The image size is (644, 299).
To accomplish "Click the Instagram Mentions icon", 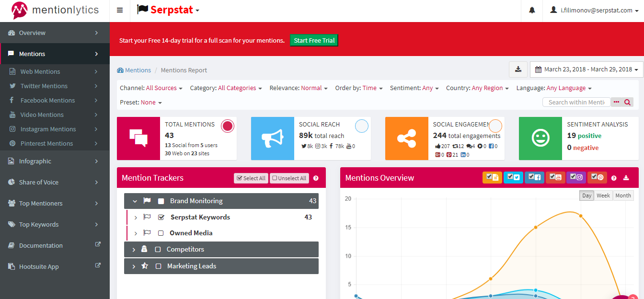I will [12, 129].
